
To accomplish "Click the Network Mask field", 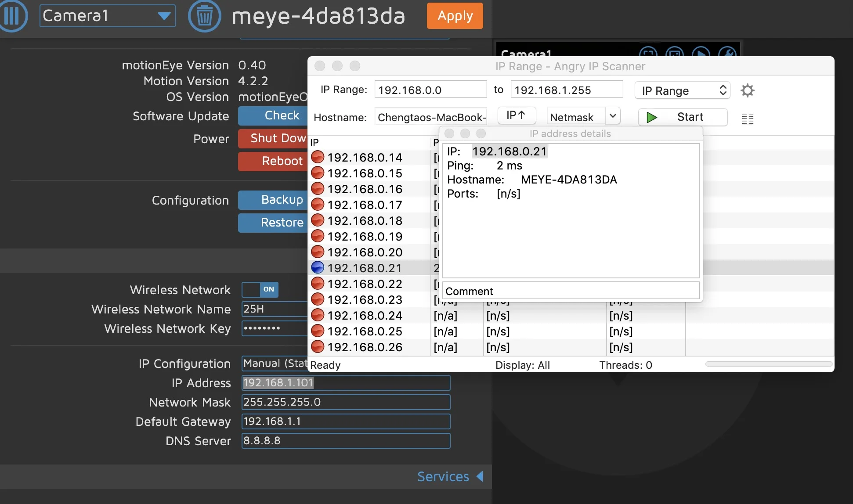I will [346, 402].
